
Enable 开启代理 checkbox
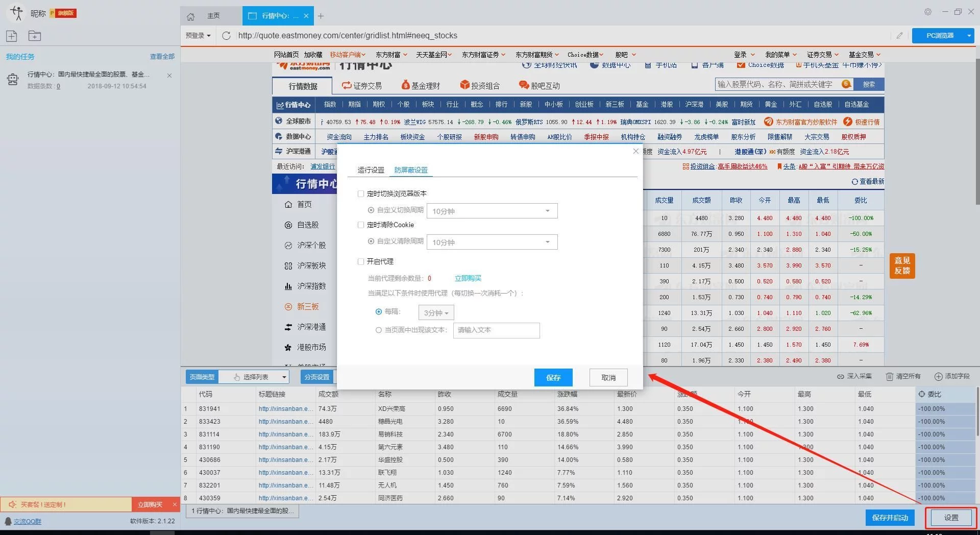(361, 261)
